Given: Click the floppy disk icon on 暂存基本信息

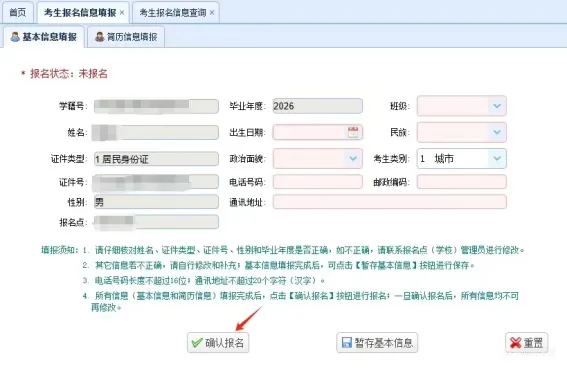Looking at the screenshot, I should pyautogui.click(x=347, y=343).
